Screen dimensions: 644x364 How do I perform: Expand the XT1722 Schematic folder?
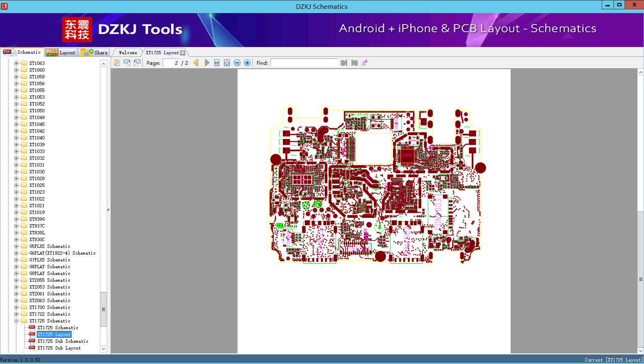point(17,314)
